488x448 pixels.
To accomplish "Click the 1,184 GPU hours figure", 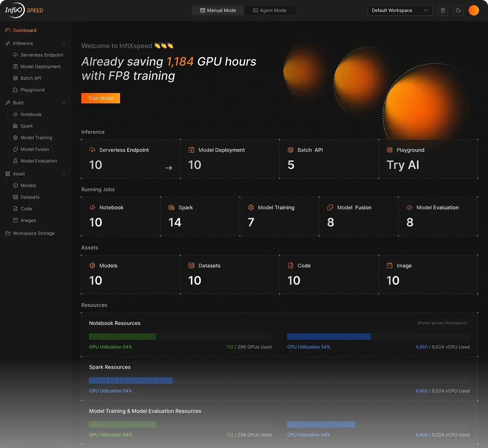I will coord(180,62).
